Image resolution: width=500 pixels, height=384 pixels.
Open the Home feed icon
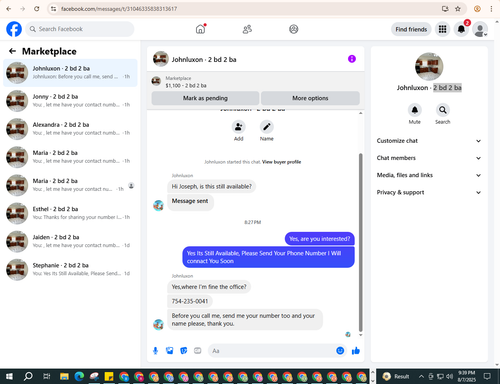200,29
